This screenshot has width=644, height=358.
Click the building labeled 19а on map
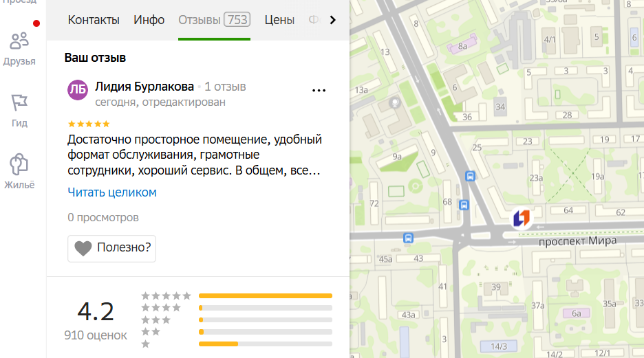pyautogui.click(x=598, y=177)
